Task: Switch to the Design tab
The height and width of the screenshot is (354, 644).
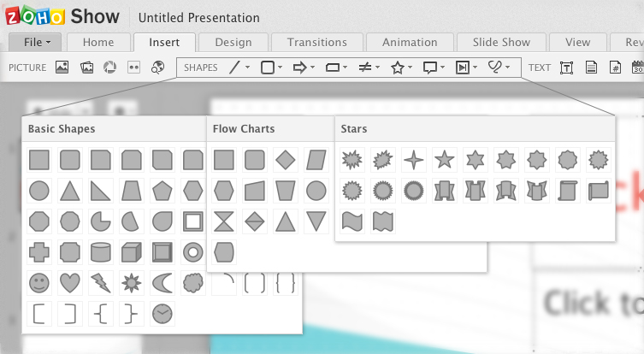Action: 233,42
